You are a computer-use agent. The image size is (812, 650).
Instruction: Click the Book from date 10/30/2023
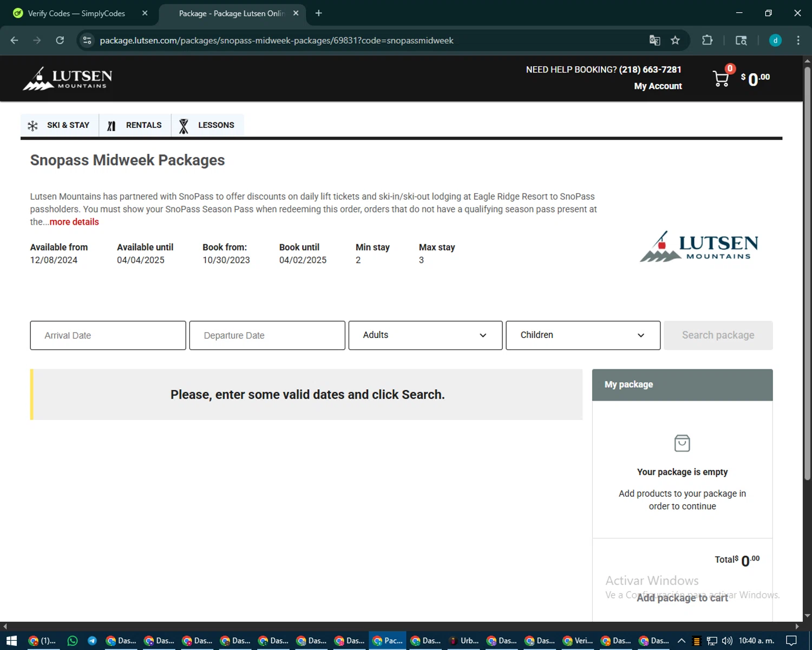226,260
